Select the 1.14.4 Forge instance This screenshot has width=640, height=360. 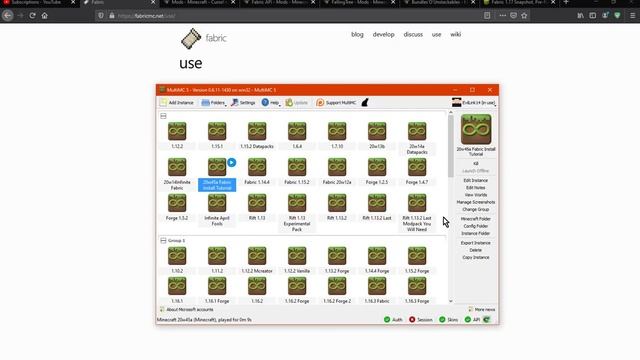[x=377, y=260]
